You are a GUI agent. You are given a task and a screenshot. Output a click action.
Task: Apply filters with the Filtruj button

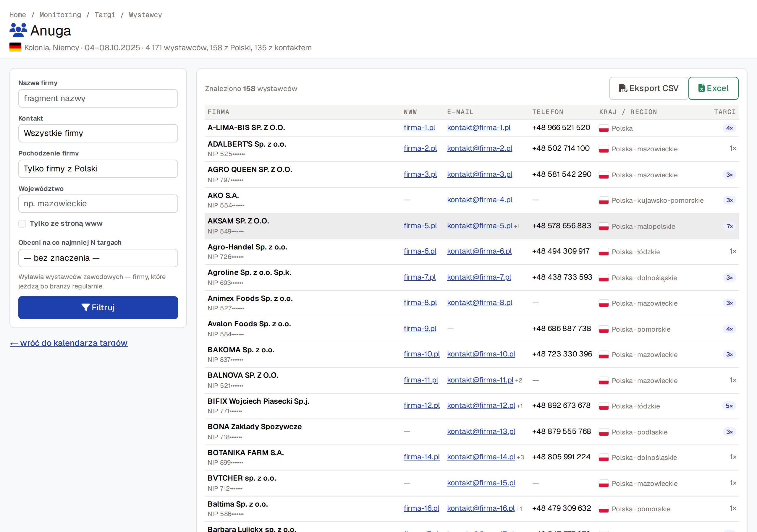point(98,308)
